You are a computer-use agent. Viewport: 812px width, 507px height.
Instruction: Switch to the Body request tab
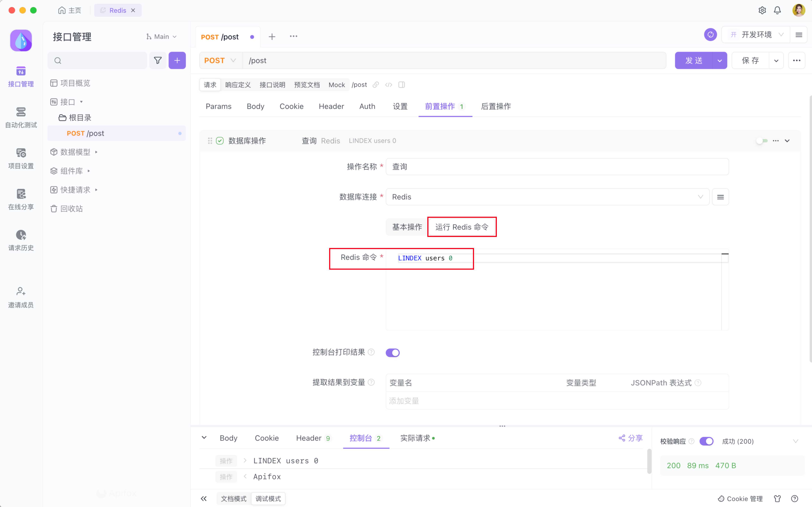tap(255, 106)
